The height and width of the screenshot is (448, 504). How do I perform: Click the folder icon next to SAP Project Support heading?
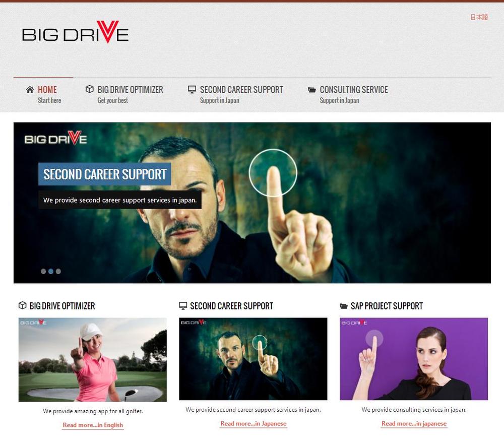[344, 306]
